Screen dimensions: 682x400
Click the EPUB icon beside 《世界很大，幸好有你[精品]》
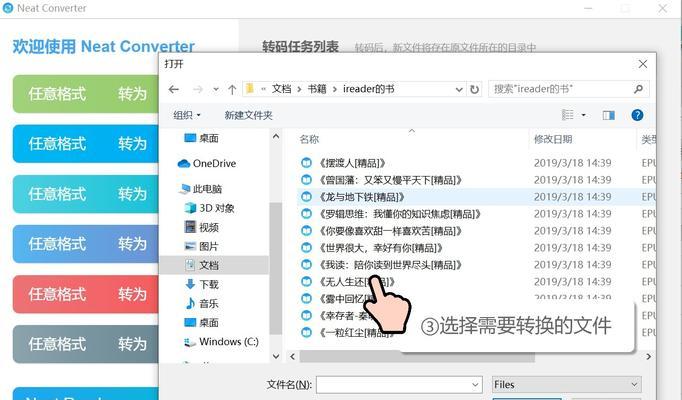point(307,247)
